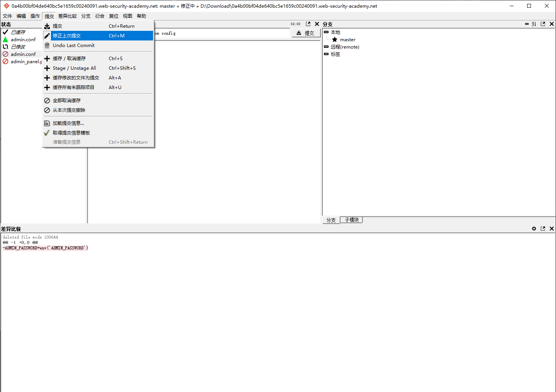
Task: Close the 差异比较 diff panel
Action: click(x=552, y=229)
